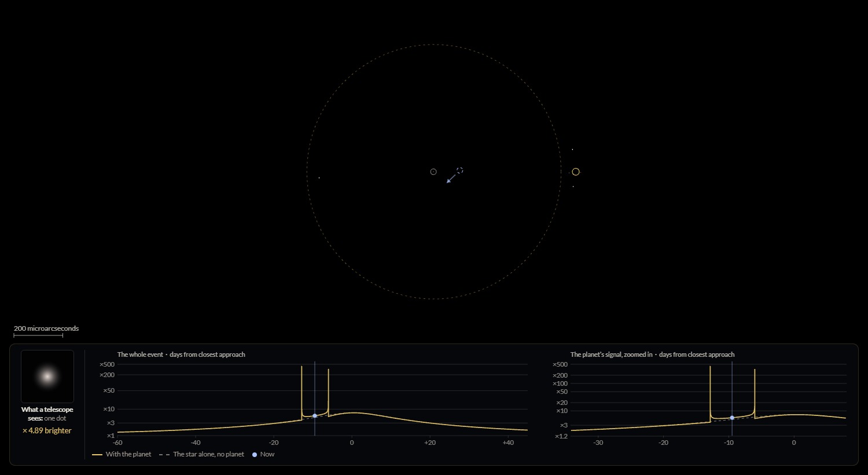
Task: Click the "×100" magnification axis label
Action: pos(560,383)
